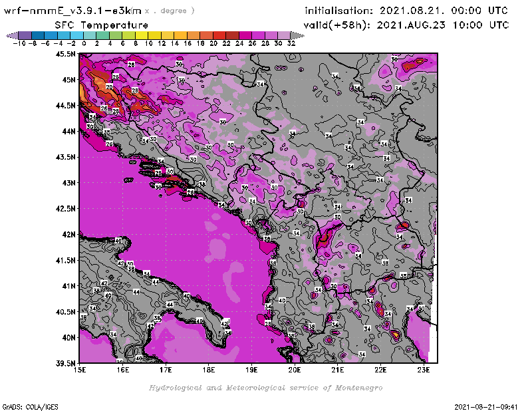Click the right gray arrow of the colorbar
This screenshot has height=411, width=532.
point(295,35)
